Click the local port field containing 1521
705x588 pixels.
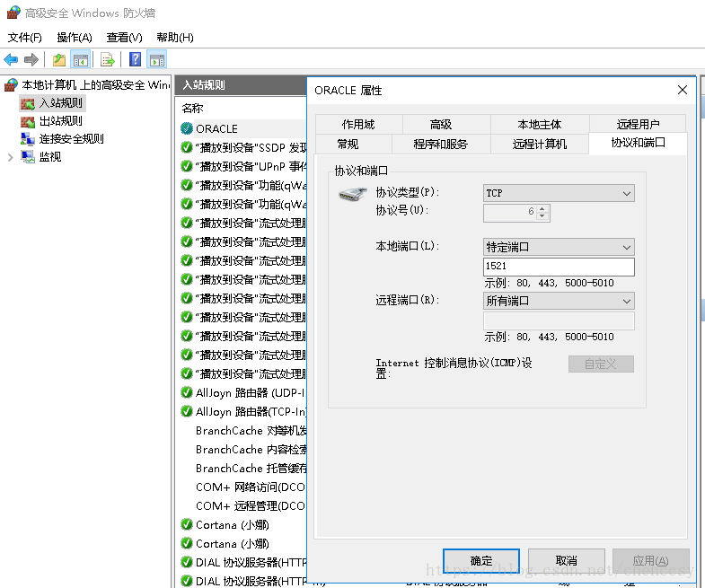point(559,267)
